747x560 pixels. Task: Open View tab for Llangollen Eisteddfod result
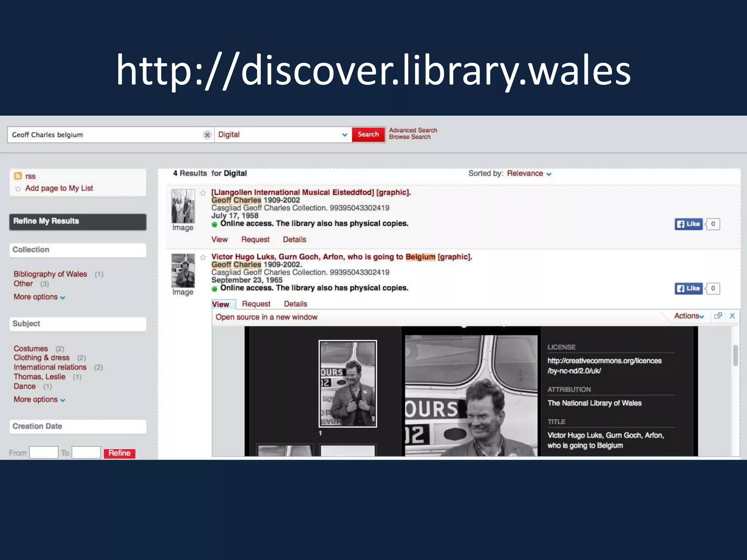pyautogui.click(x=220, y=240)
